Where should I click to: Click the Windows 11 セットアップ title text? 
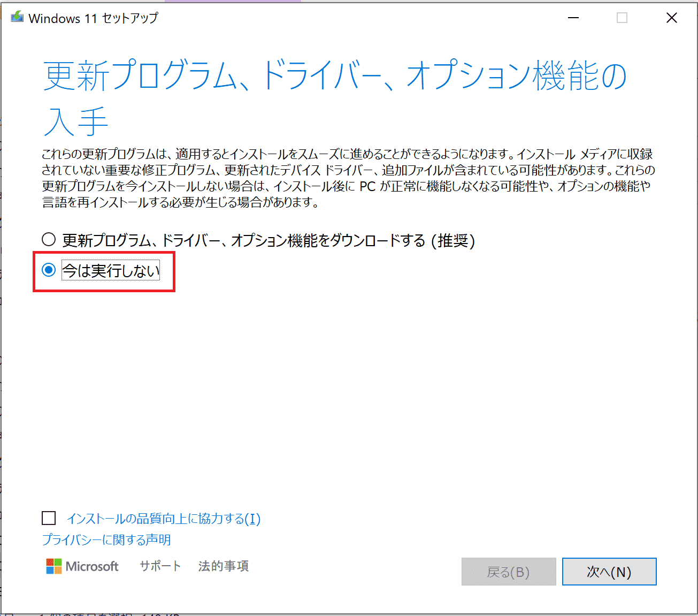click(x=94, y=18)
